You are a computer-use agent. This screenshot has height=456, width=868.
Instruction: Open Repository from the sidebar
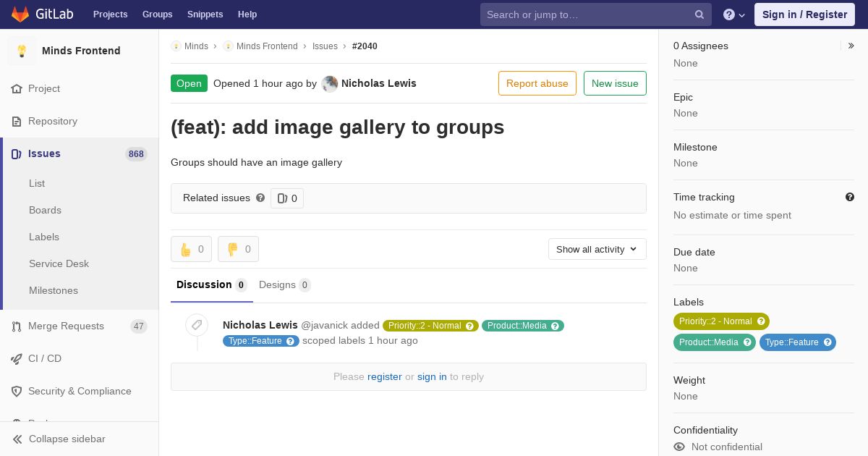[80, 121]
